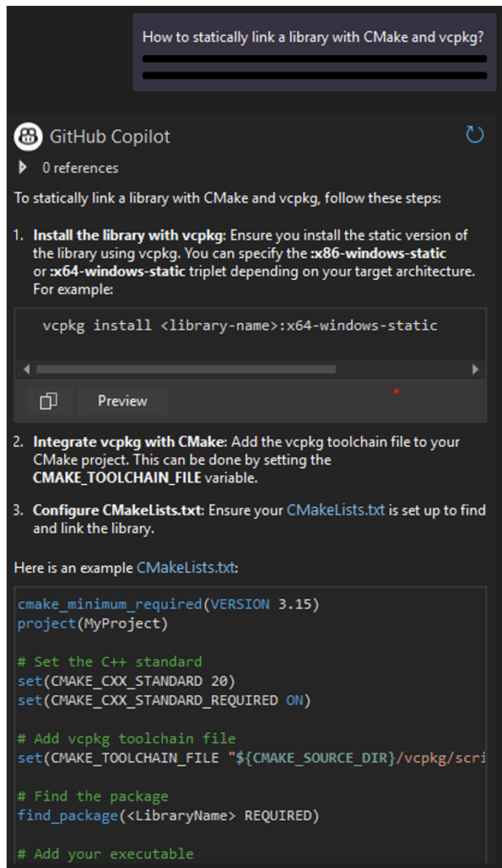This screenshot has width=502, height=868.
Task: Click the find_package line in the example
Action: pos(136,815)
